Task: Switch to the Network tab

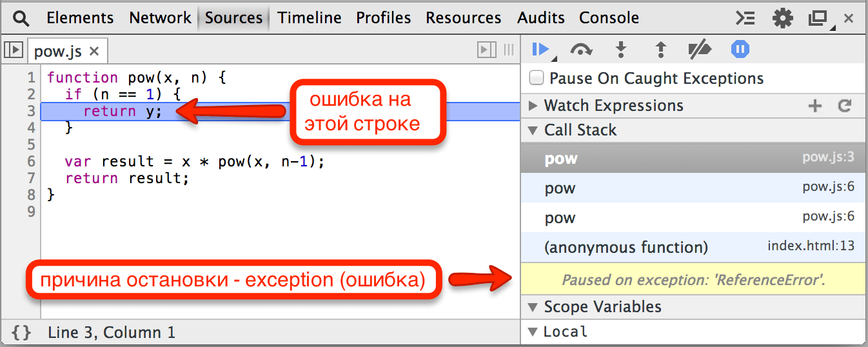Action: [160, 18]
